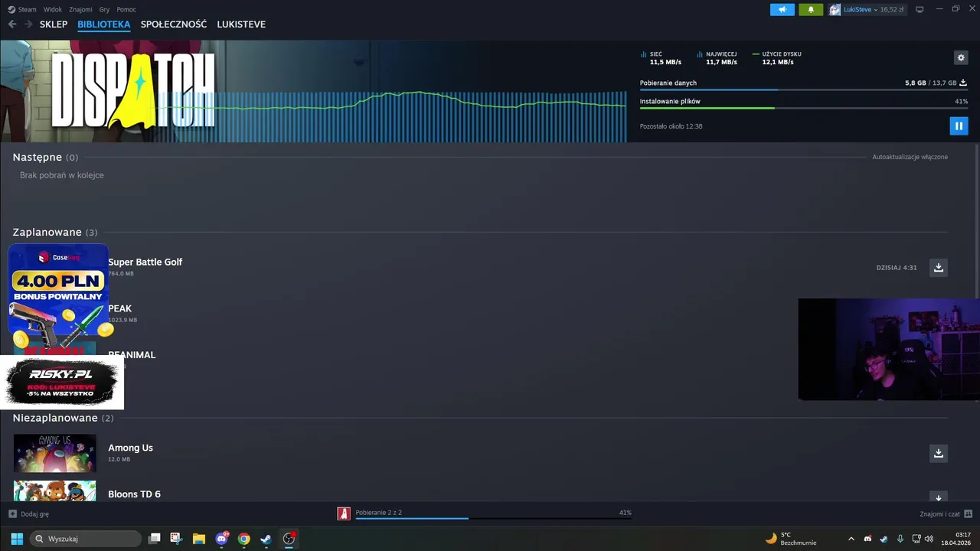The height and width of the screenshot is (551, 980).
Task: Click Among Us game thumbnail
Action: 55,453
